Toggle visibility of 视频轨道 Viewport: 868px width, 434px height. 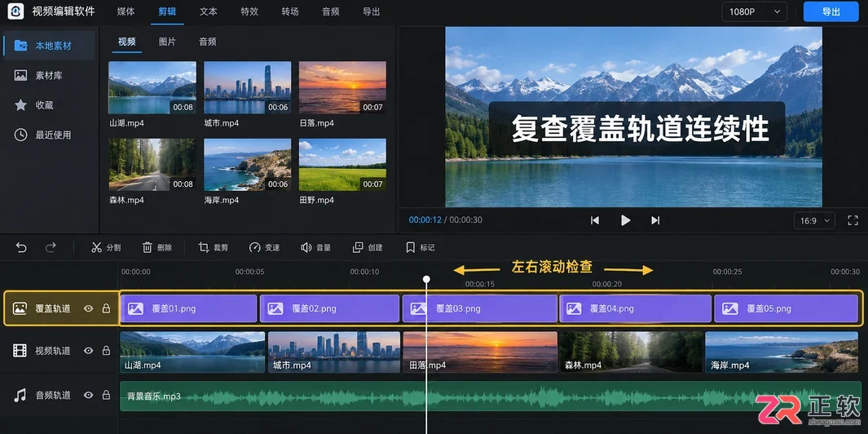[x=88, y=351]
